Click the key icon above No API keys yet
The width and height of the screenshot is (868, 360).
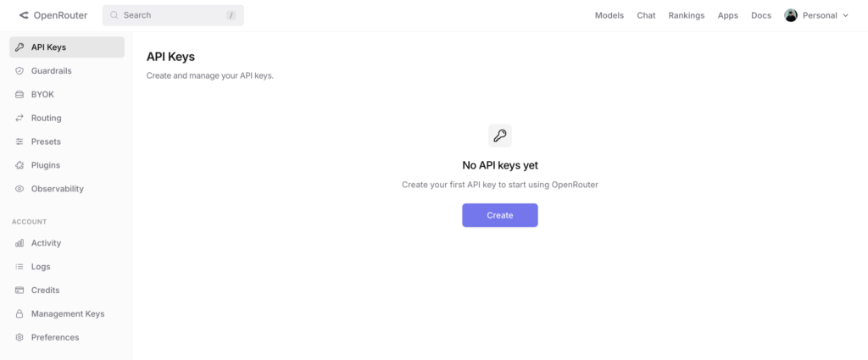500,136
